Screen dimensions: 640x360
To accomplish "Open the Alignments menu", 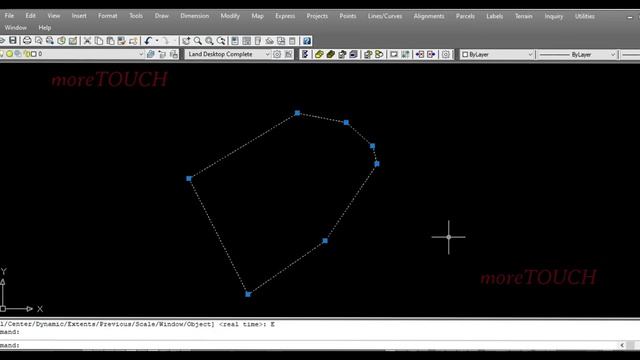I will pos(429,16).
